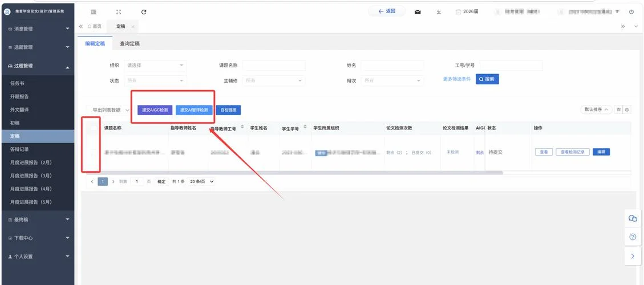Go to the 首页 tab
Image resolution: width=644 pixels, height=285 pixels.
coord(95,26)
